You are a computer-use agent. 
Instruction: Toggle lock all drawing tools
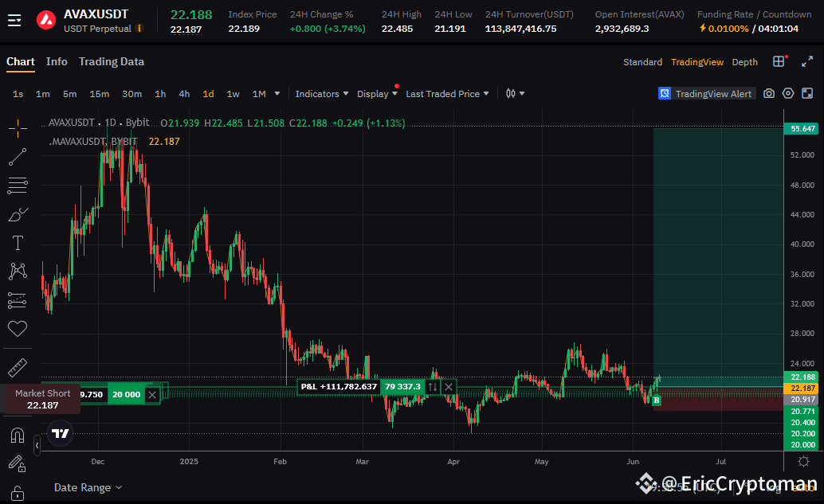[18, 494]
